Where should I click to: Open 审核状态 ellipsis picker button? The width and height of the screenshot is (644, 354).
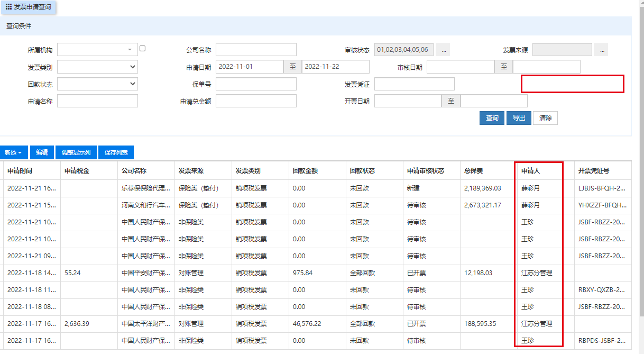click(443, 50)
